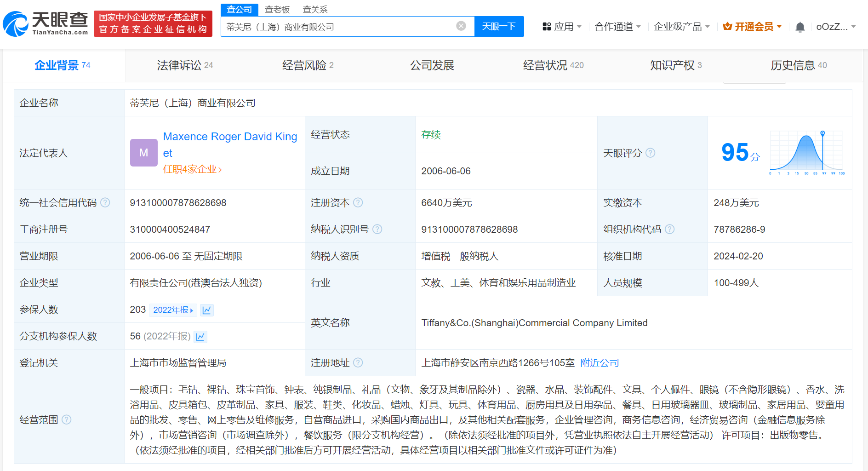This screenshot has width=868, height=471.
Task: Click the apps grid icon next to 应用
Action: (547, 27)
